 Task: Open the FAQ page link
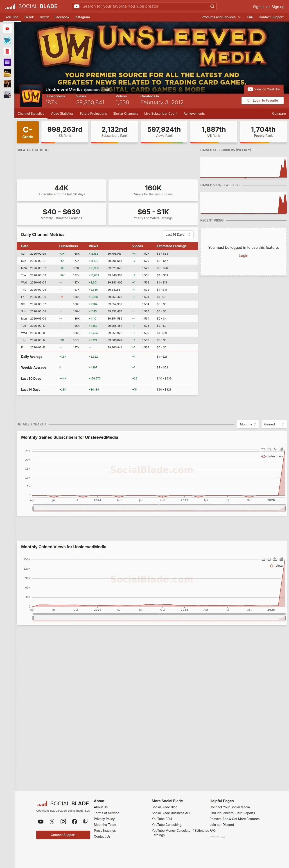pyautogui.click(x=250, y=17)
